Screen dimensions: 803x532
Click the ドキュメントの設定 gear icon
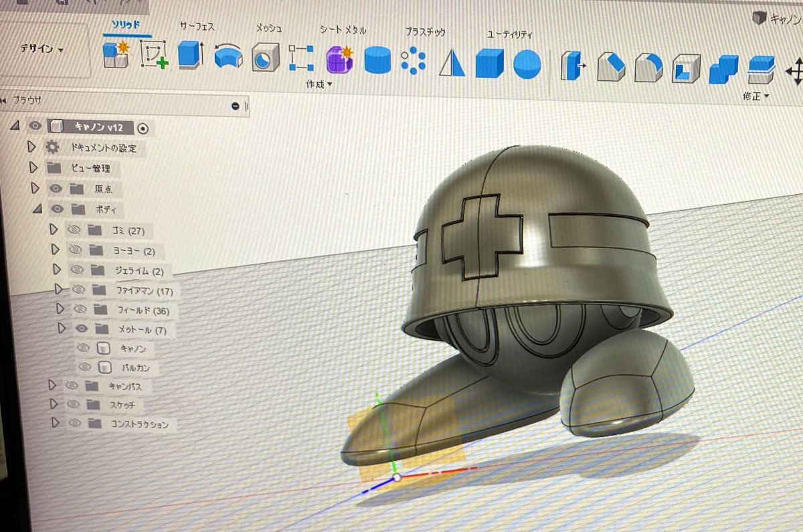click(x=52, y=147)
